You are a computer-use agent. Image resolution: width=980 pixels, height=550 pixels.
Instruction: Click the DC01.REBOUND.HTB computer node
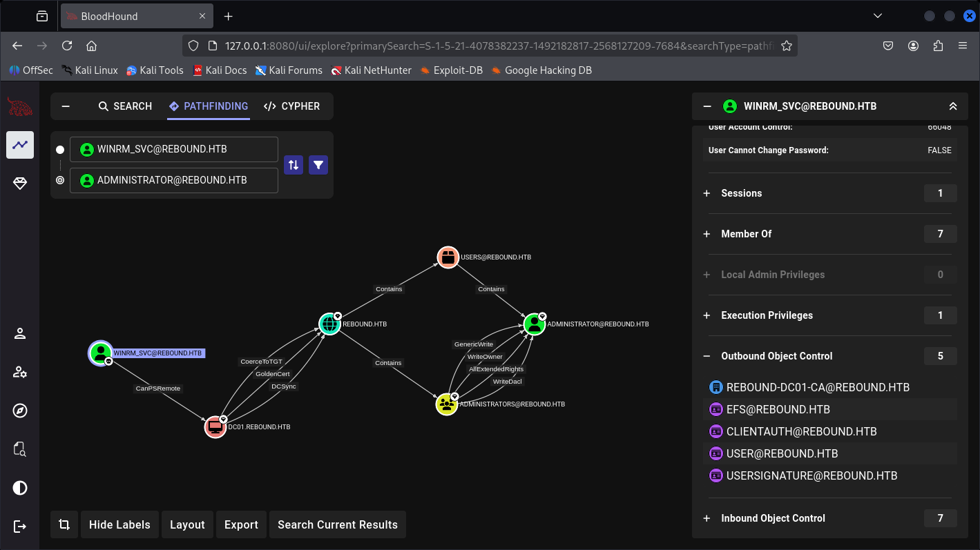(215, 427)
